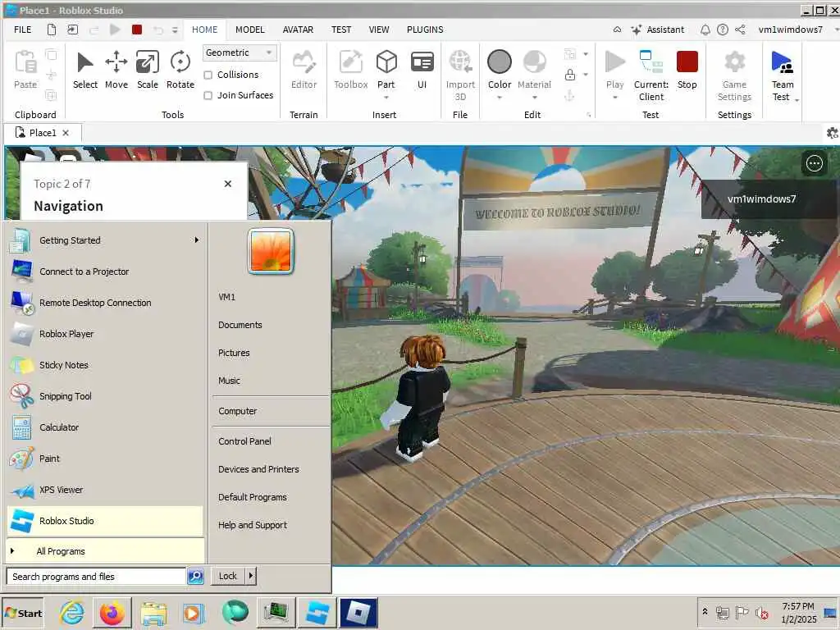840x630 pixels.
Task: Open Internet Explorer from taskbar
Action: (72, 613)
